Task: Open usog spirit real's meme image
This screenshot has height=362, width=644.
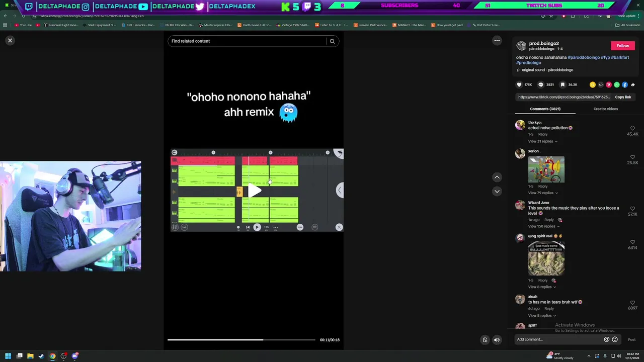Action: [x=546, y=259]
